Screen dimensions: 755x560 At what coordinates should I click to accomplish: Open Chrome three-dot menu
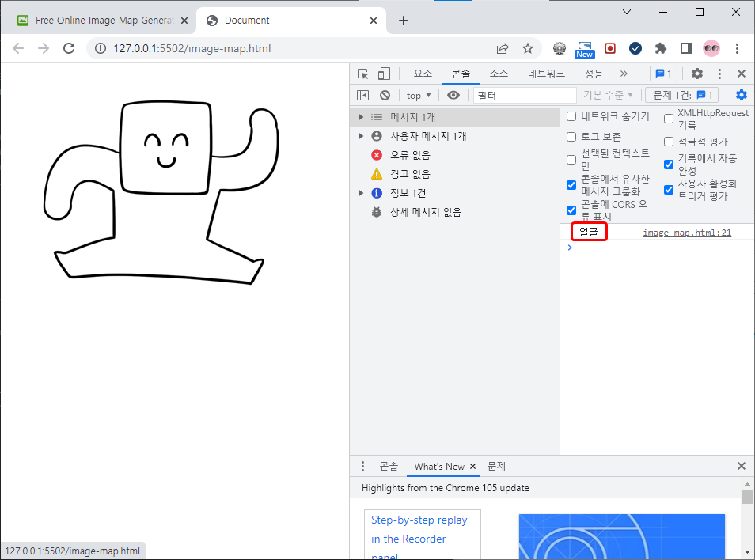click(x=737, y=48)
